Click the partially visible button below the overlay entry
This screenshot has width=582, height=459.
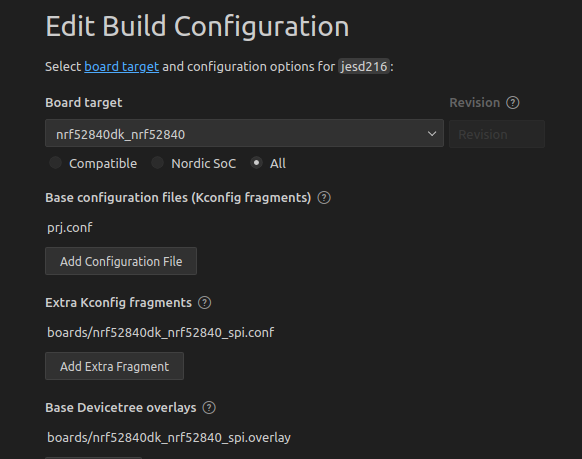pos(94,458)
